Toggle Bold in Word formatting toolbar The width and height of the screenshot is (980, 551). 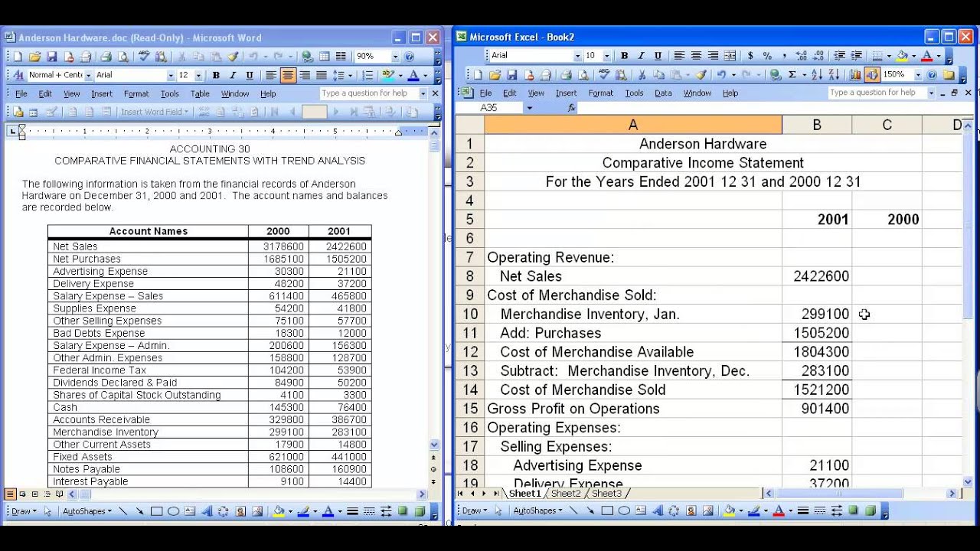click(x=216, y=75)
